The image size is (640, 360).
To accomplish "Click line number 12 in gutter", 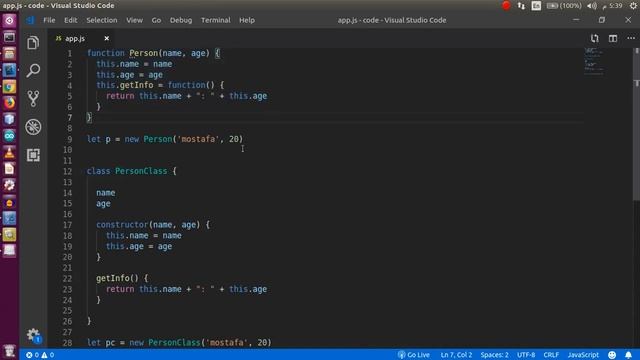I will tap(67, 171).
